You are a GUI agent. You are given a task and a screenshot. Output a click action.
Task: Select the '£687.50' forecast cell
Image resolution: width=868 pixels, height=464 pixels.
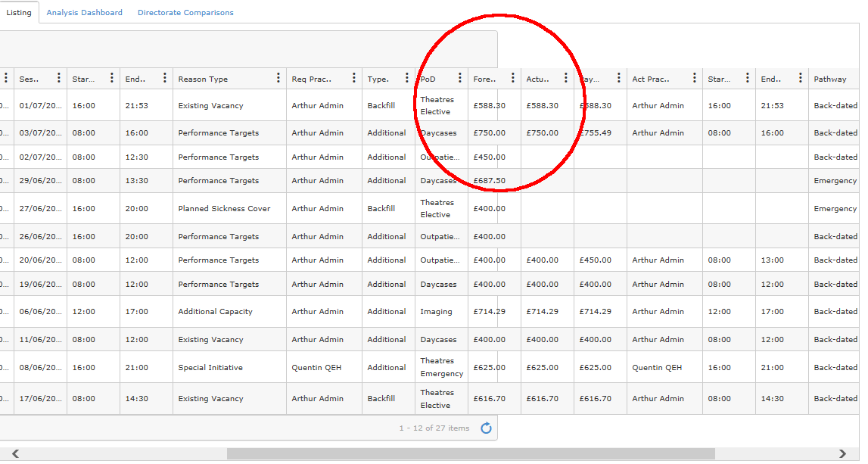[494, 180]
